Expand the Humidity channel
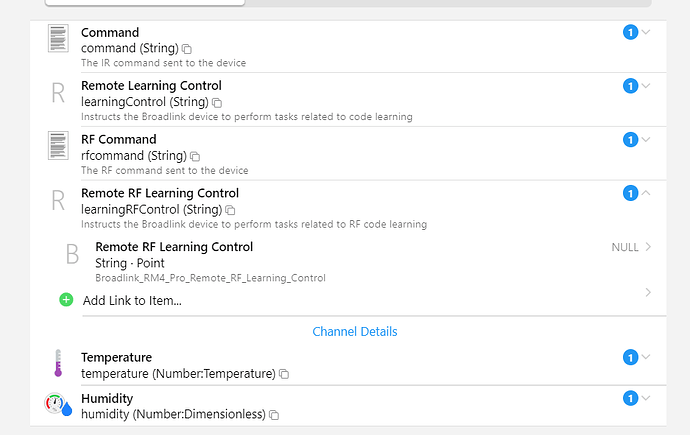This screenshot has height=435, width=690. click(x=646, y=399)
